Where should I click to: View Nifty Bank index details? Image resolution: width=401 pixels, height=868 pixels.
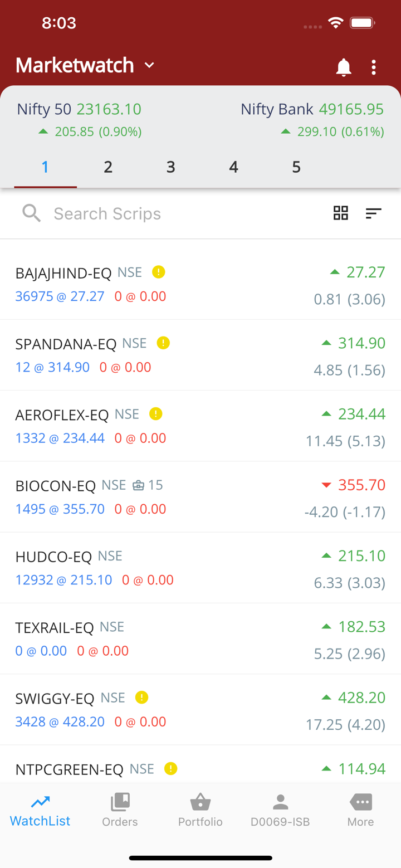[312, 119]
